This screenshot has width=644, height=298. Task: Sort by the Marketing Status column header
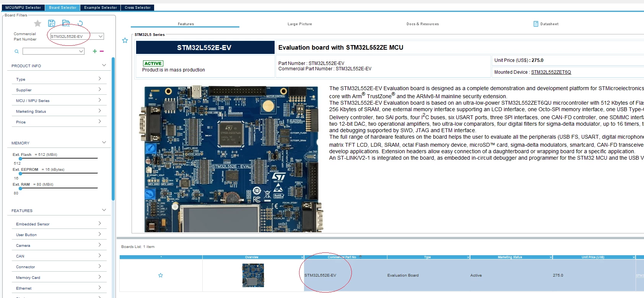pyautogui.click(x=510, y=257)
